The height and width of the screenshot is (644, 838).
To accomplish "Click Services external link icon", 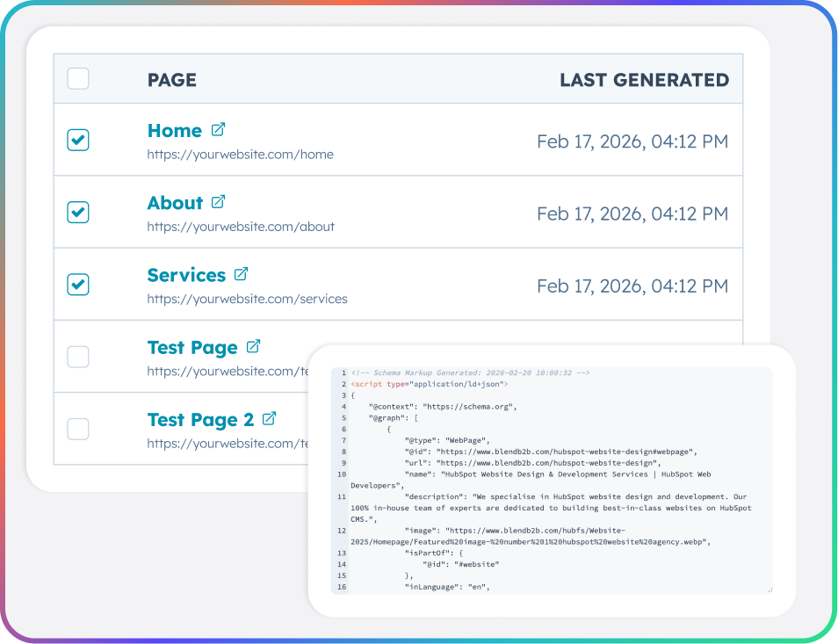I will click(x=241, y=274).
